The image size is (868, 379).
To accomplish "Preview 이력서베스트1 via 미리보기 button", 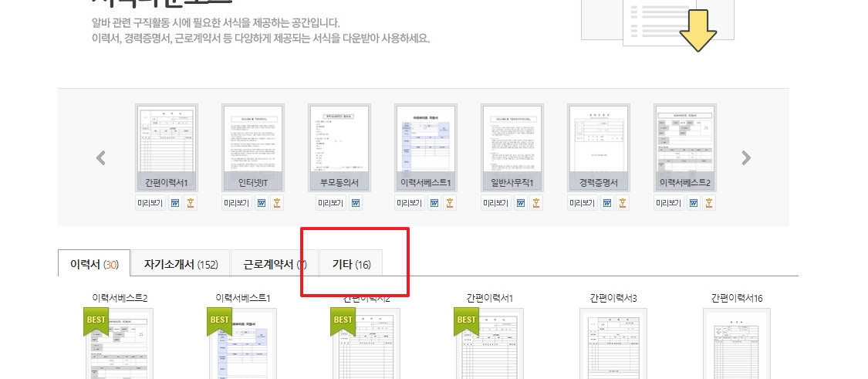I will (x=410, y=203).
